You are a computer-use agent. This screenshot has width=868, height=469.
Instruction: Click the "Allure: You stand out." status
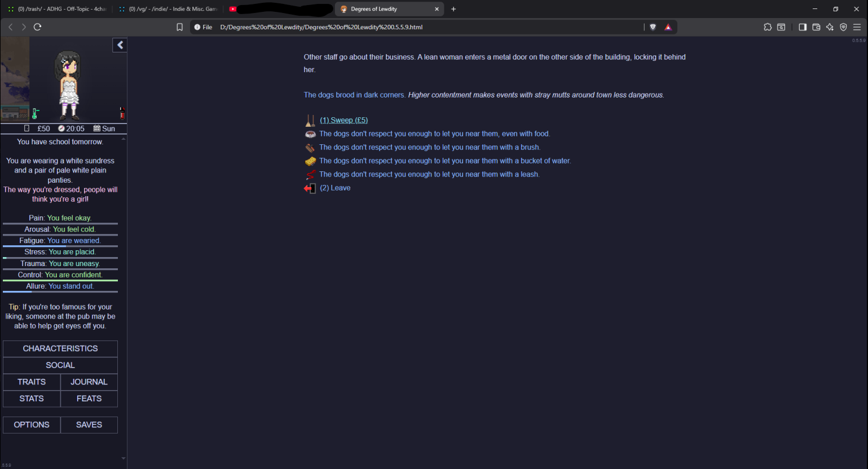[60, 286]
